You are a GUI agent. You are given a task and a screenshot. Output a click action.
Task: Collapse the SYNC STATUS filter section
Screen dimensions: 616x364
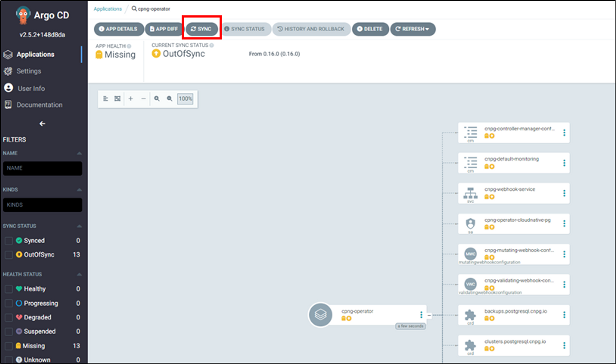click(79, 226)
